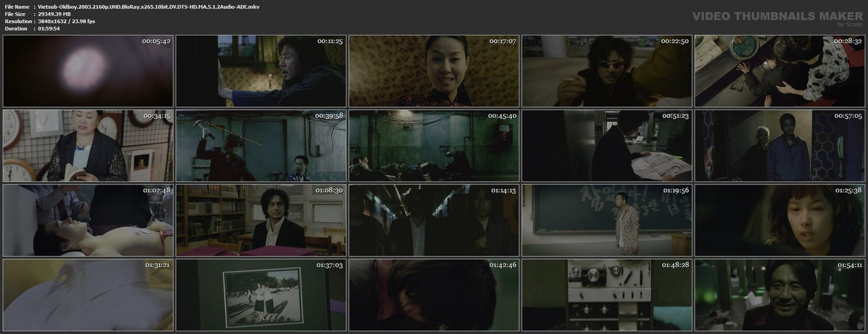Image resolution: width=868 pixels, height=334 pixels.
Task: Open the frame stamped 01:02:48
Action: pyautogui.click(x=87, y=220)
